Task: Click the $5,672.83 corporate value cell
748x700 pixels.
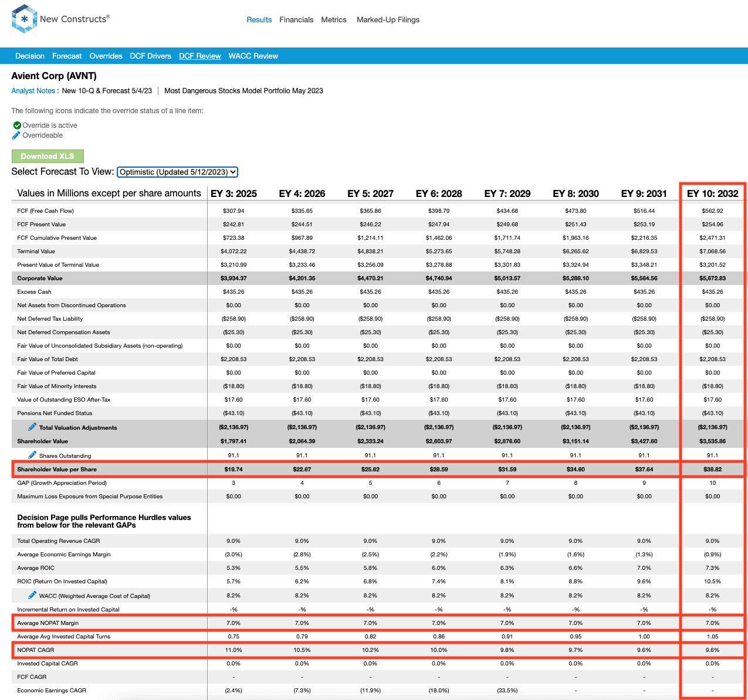Action: pyautogui.click(x=712, y=278)
